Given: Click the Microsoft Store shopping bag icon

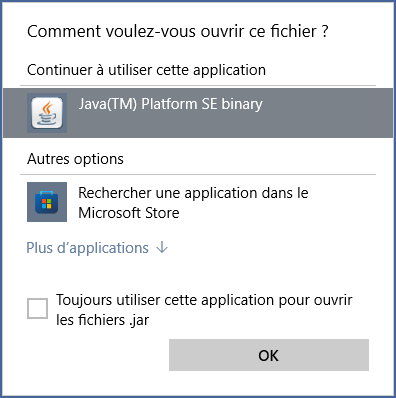Looking at the screenshot, I should click(x=47, y=202).
